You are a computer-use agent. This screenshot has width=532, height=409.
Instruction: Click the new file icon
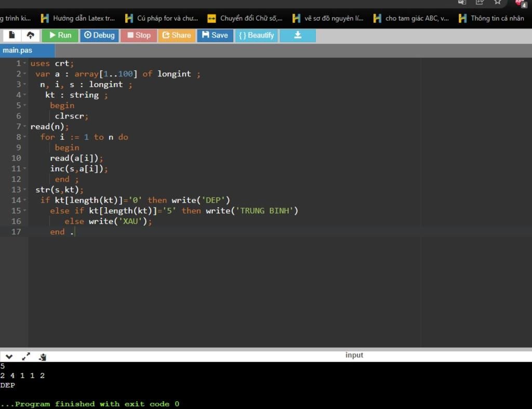point(12,35)
